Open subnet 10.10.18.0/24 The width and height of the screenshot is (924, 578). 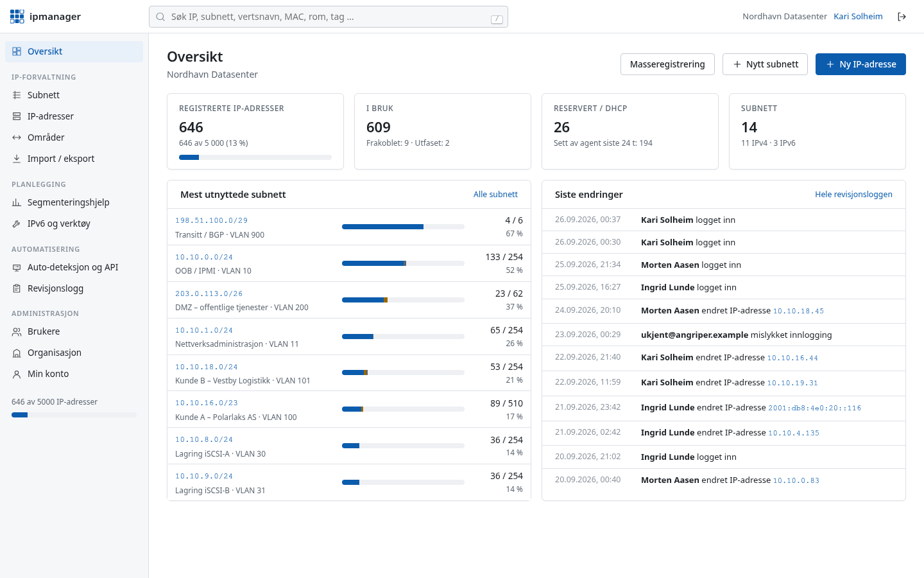pyautogui.click(x=207, y=367)
